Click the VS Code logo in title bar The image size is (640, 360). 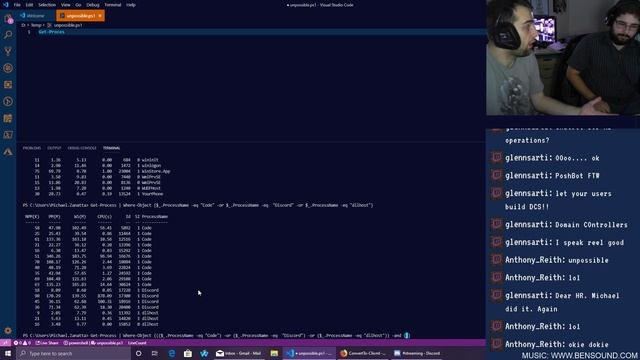pos(6,5)
